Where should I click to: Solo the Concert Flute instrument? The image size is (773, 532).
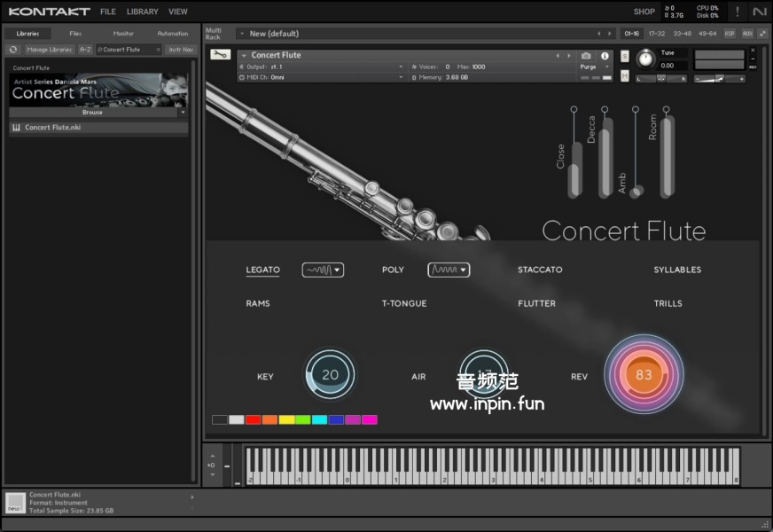[x=625, y=56]
